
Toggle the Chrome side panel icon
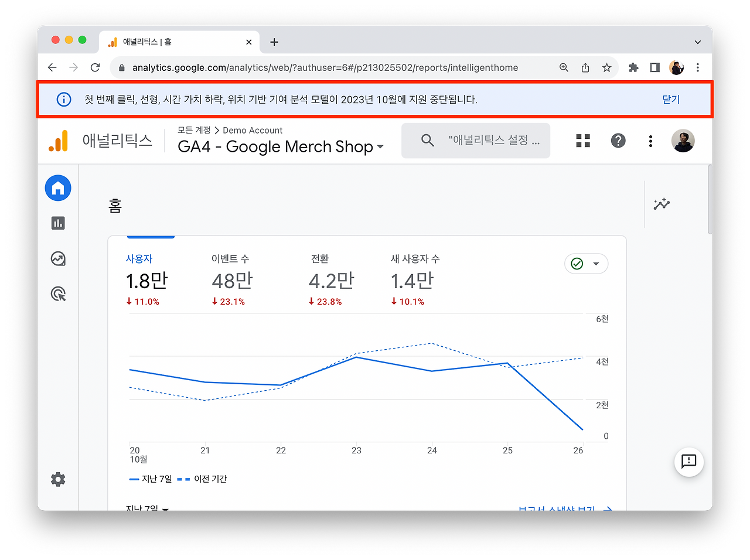(x=655, y=67)
